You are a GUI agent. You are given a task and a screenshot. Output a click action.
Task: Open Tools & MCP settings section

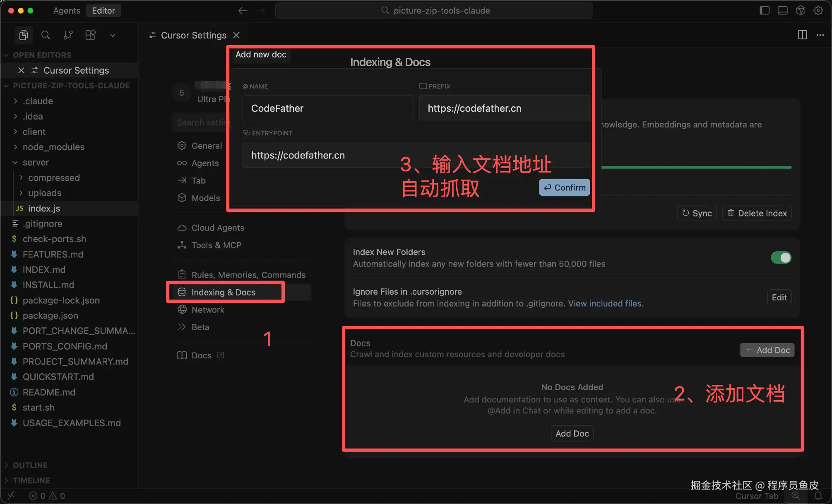pos(216,245)
